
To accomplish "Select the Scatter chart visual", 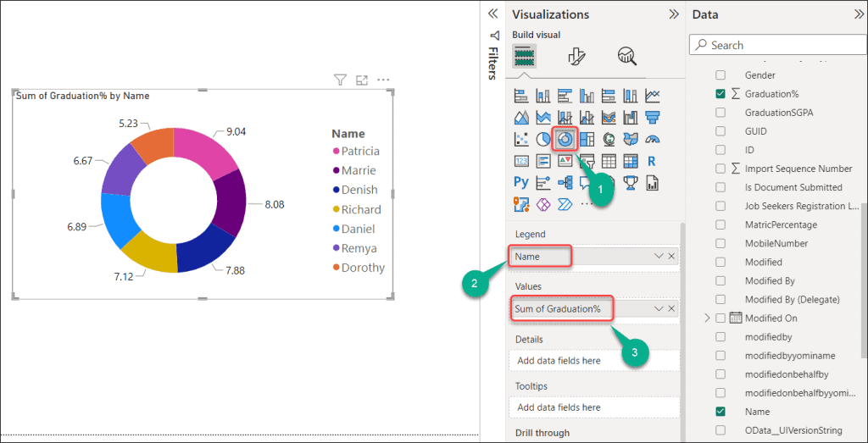I will click(x=521, y=139).
